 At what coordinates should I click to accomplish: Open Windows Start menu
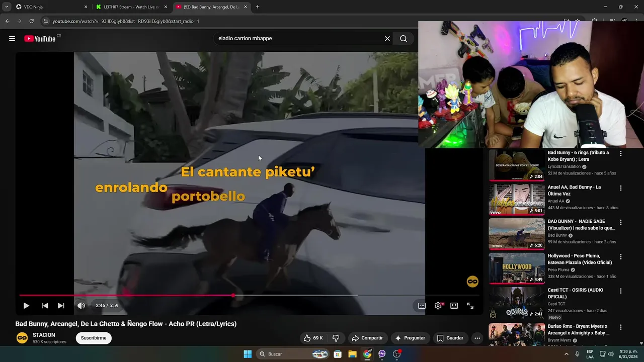pos(248,354)
